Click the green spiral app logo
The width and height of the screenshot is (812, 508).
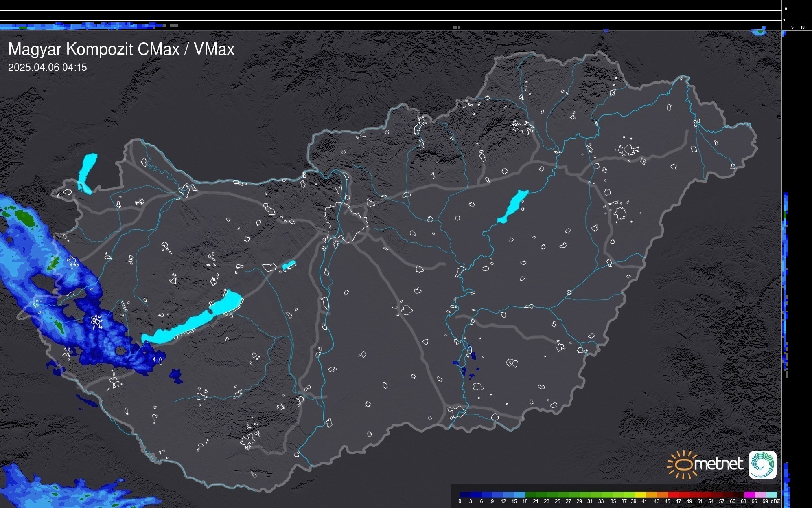(x=762, y=464)
